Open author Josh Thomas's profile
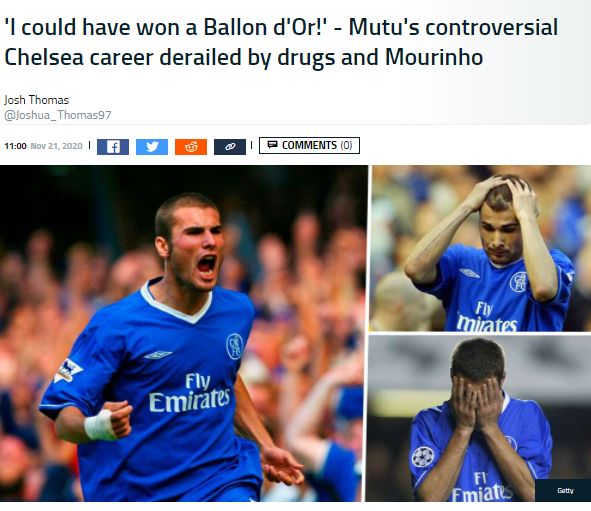591x511 pixels. [37, 100]
